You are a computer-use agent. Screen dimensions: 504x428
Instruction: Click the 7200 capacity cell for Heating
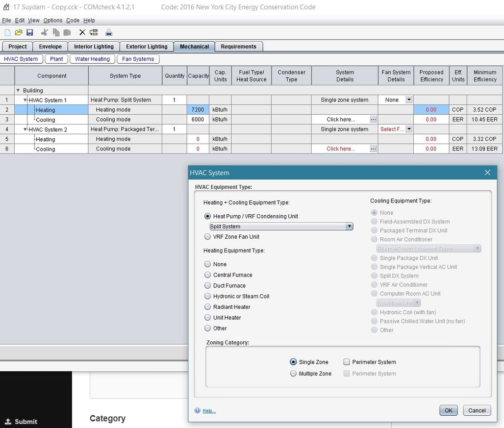point(198,110)
